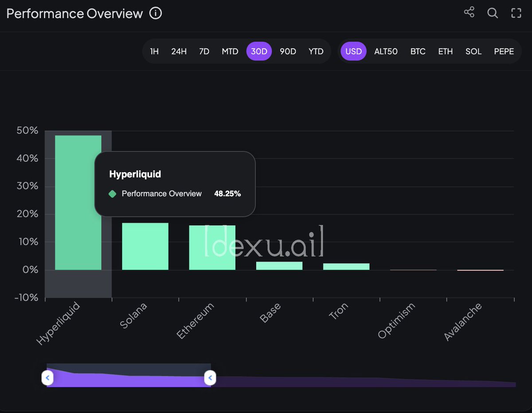Click the Base bar
The image size is (532, 413).
pyautogui.click(x=279, y=266)
